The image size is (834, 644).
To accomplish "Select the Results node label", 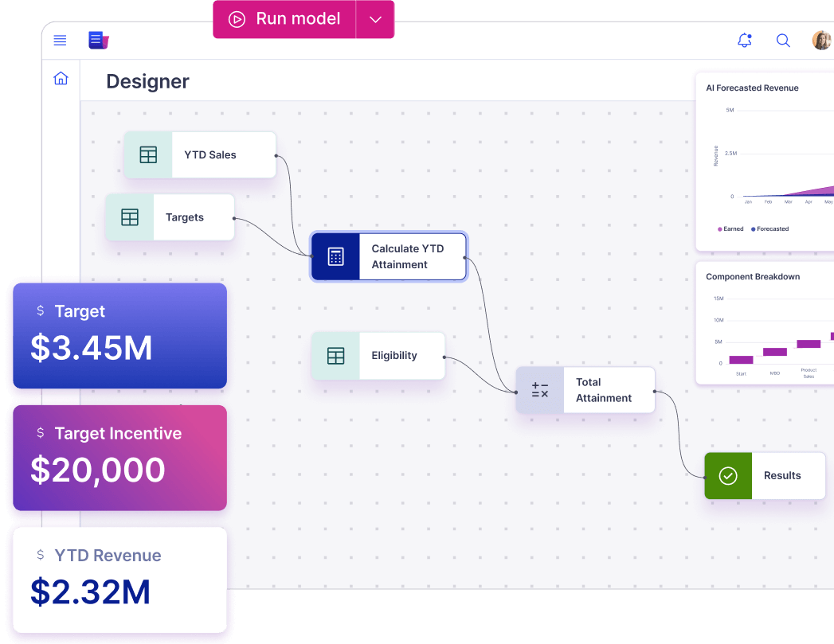I will 782,475.
